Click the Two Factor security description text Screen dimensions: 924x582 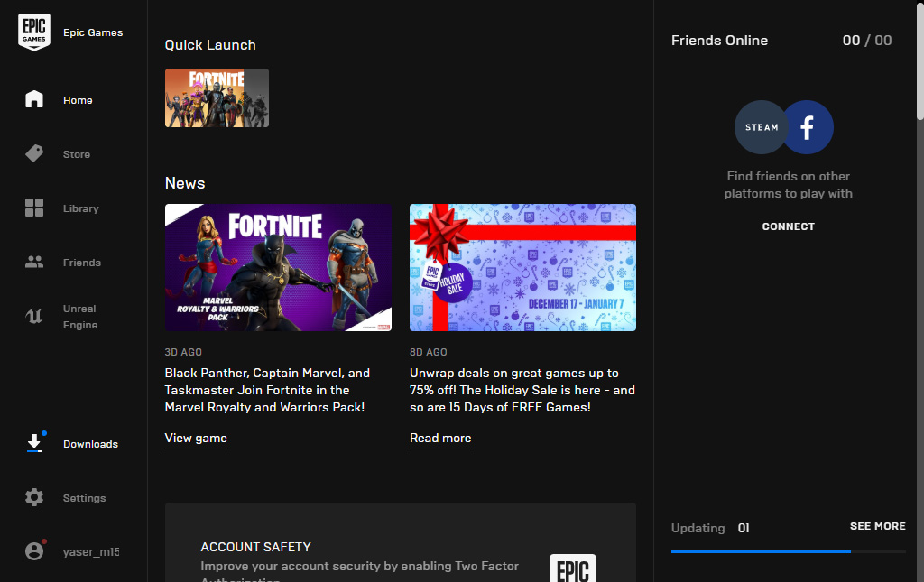(359, 570)
